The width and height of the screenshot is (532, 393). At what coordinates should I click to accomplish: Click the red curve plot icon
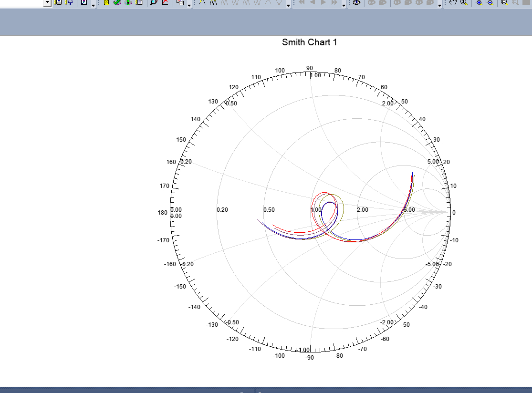(x=165, y=2)
